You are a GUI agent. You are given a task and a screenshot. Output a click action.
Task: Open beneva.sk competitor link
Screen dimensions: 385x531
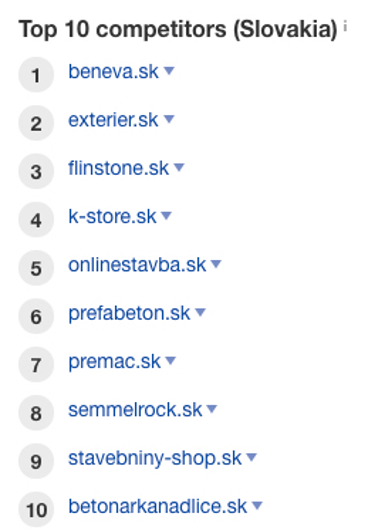click(x=113, y=71)
